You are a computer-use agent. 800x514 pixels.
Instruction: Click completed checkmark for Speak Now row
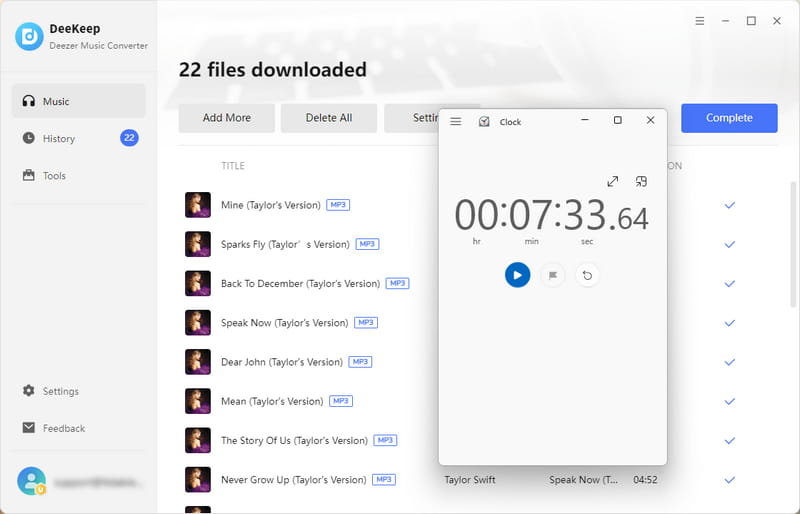730,323
